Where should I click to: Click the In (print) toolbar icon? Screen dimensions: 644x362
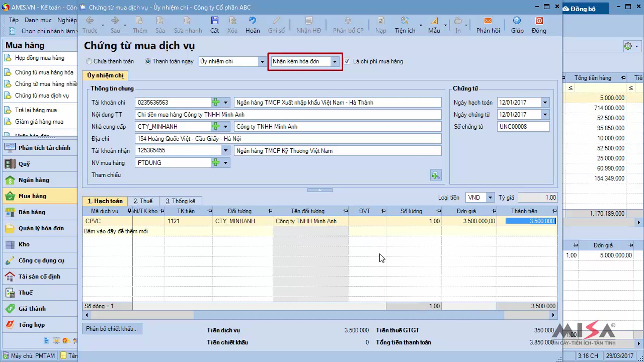458,21
